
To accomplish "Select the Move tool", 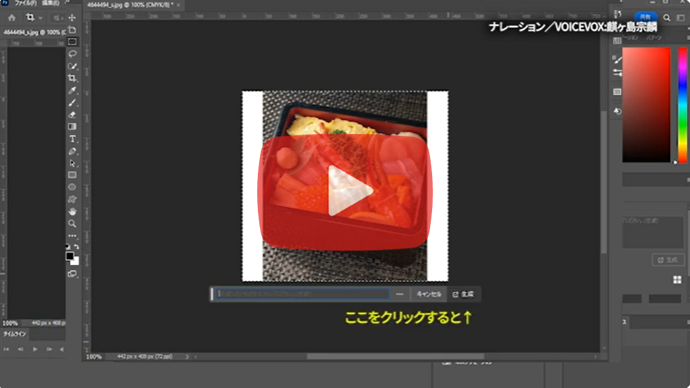I will click(72, 18).
